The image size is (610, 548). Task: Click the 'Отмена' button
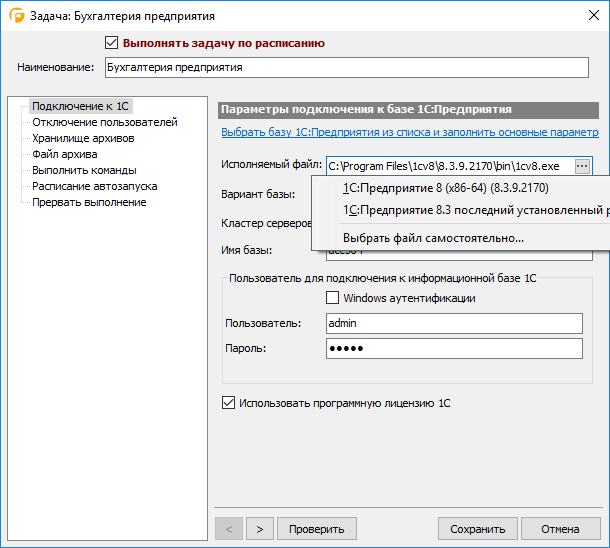560,529
